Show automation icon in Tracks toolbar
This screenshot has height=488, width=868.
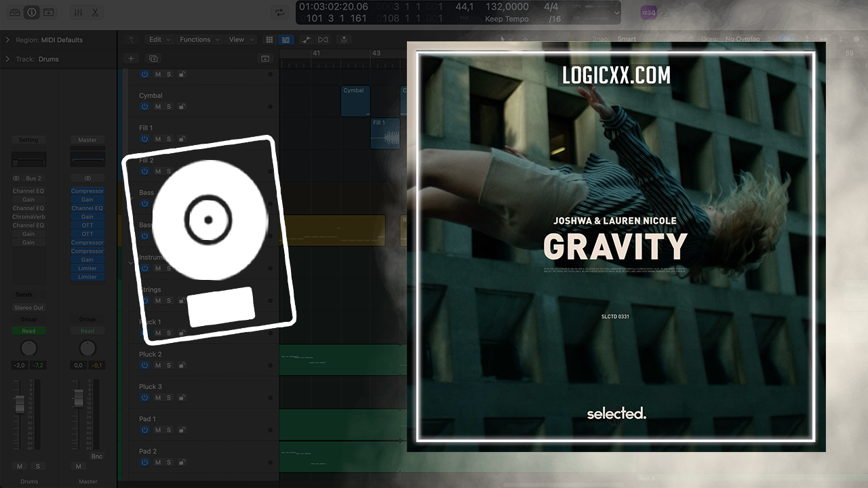point(306,39)
